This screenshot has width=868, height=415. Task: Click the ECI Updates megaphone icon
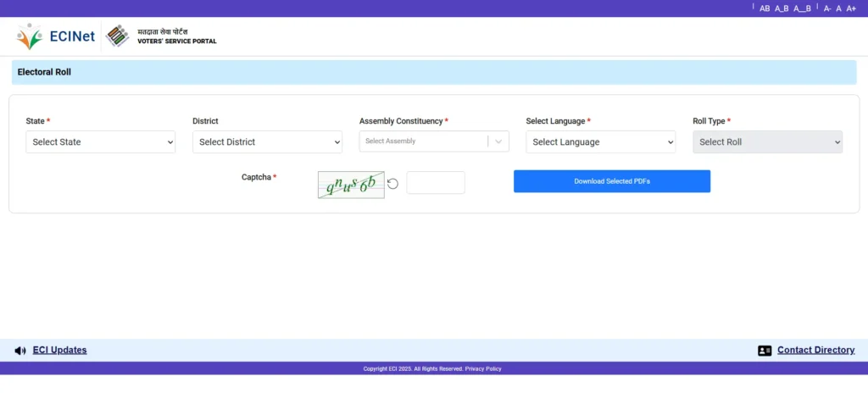pos(20,351)
